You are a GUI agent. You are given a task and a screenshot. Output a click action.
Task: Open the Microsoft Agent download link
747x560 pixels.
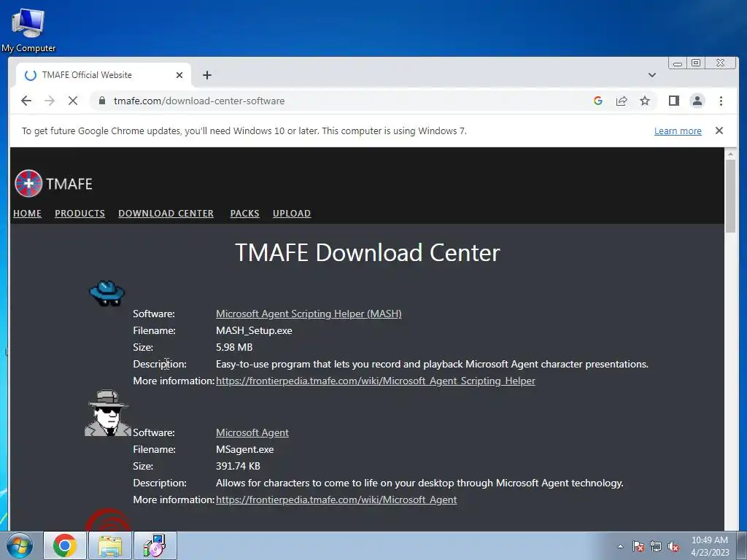252,432
